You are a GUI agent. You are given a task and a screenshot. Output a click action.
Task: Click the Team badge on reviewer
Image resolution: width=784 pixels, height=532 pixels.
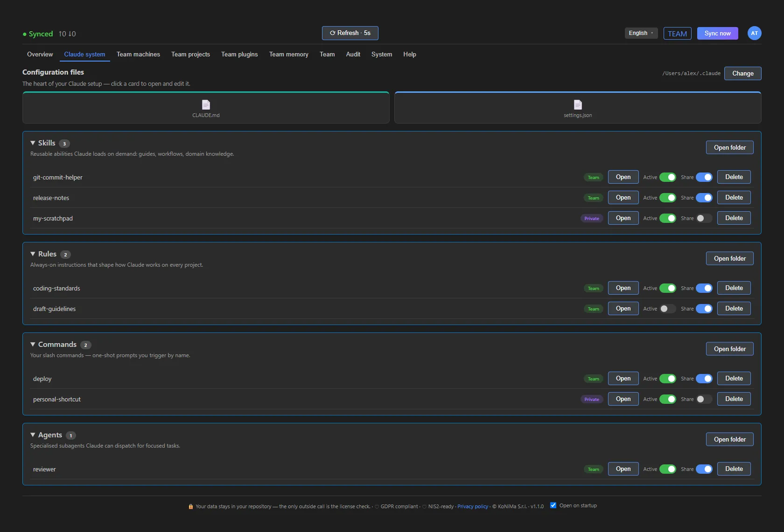point(593,470)
